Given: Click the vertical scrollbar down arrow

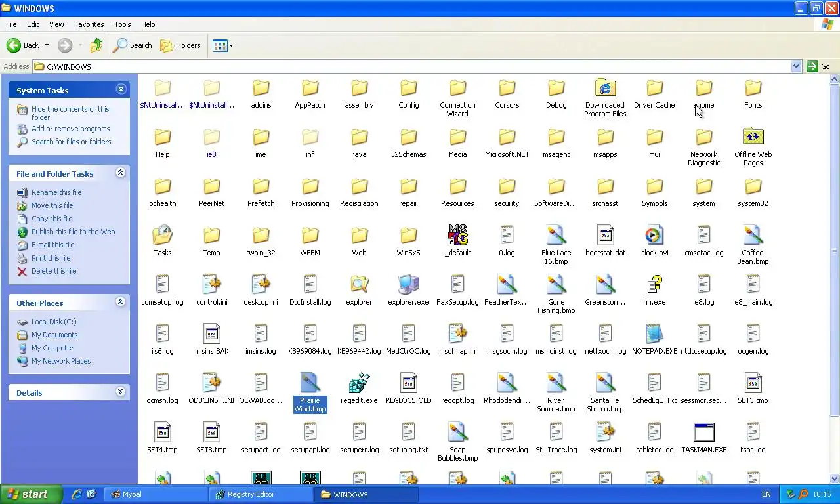Looking at the screenshot, I should (x=835, y=478).
